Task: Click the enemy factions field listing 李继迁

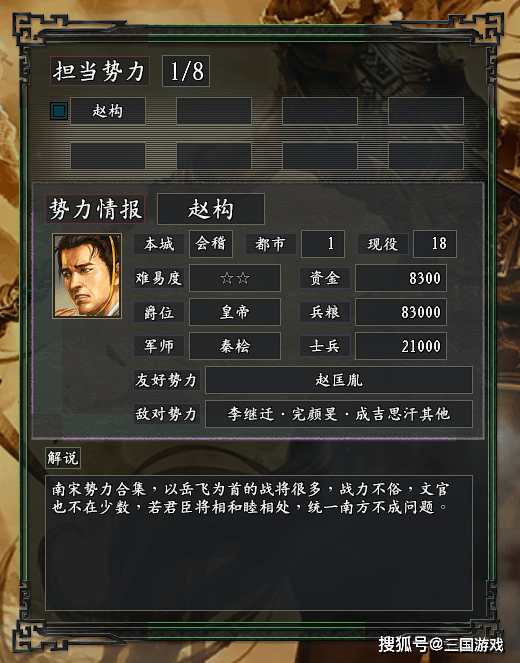Action: click(x=339, y=414)
